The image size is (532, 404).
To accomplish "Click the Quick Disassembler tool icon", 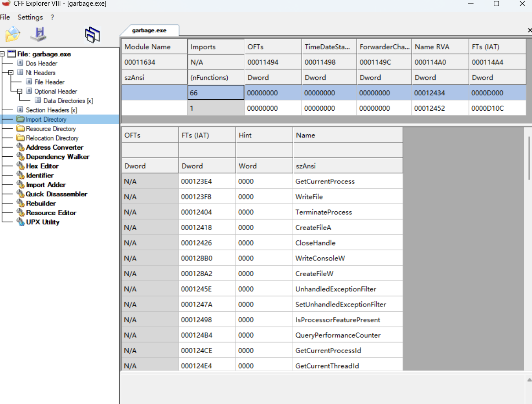I will pos(20,194).
